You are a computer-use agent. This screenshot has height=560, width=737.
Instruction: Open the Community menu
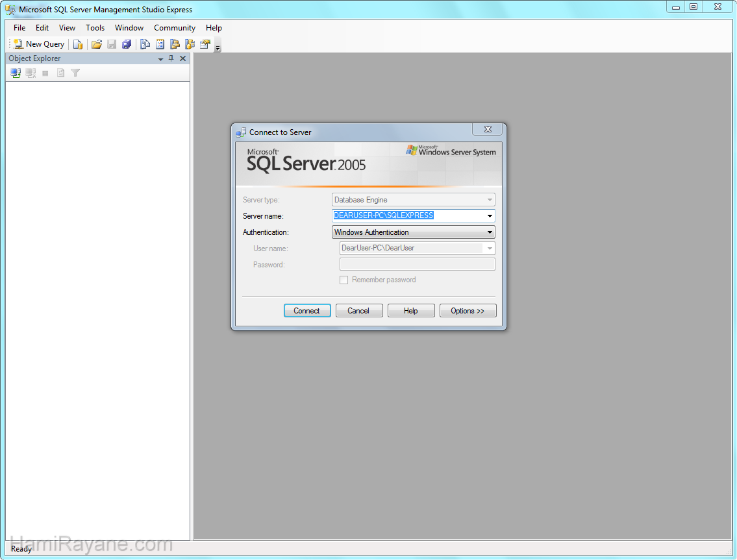pos(175,28)
